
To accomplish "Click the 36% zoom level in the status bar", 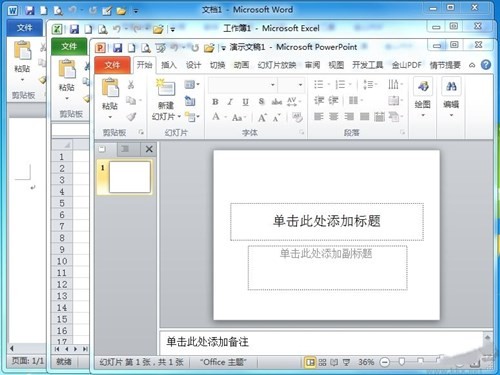I will point(366,362).
